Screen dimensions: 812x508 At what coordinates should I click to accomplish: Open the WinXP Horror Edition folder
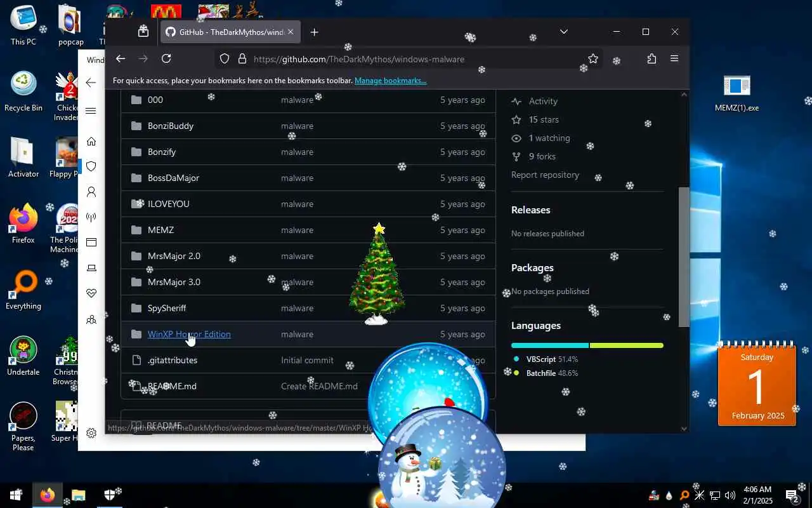pos(189,334)
